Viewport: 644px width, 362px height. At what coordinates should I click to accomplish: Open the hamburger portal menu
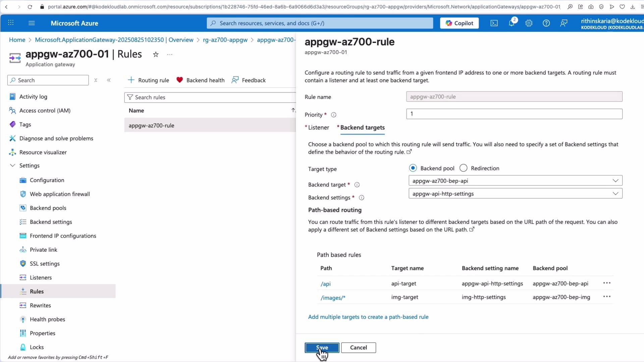point(32,23)
